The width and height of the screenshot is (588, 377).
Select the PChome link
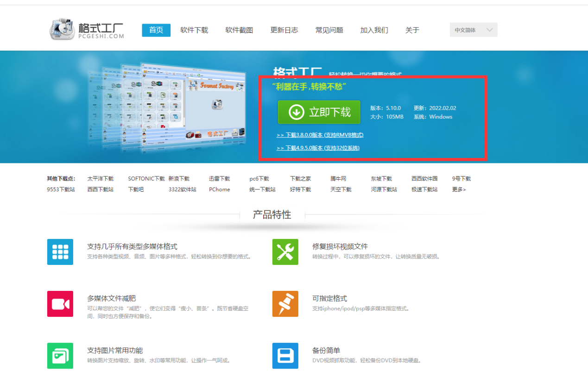pos(219,189)
